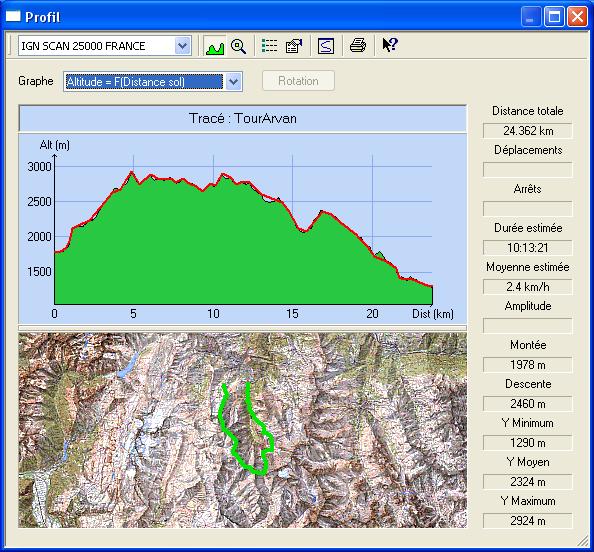Click the Durée estimée value field
Image resolution: width=594 pixels, height=552 pixels.
point(527,248)
